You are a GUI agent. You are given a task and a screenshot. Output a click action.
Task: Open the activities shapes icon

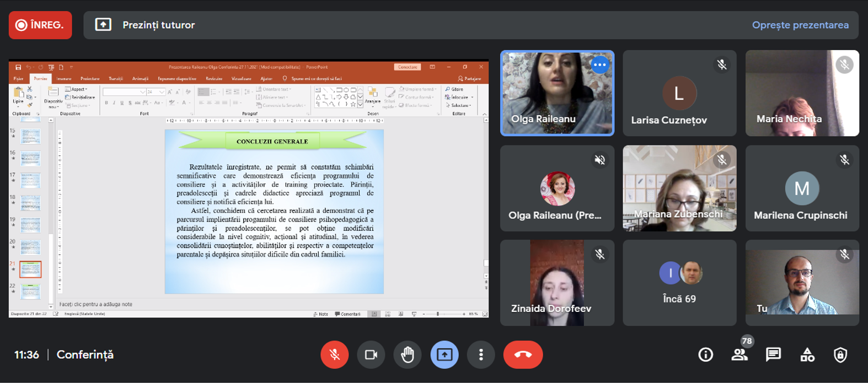pos(807,355)
